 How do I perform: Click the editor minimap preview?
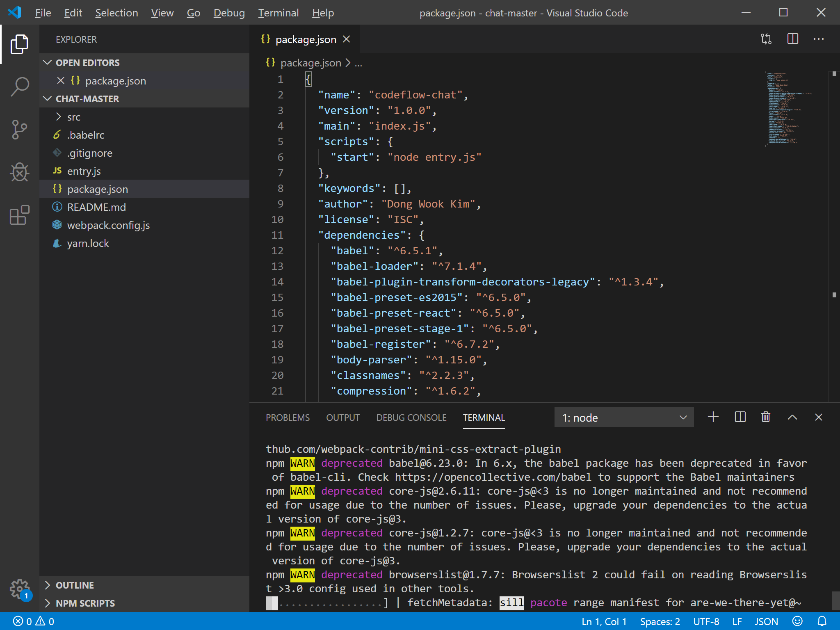(788, 109)
